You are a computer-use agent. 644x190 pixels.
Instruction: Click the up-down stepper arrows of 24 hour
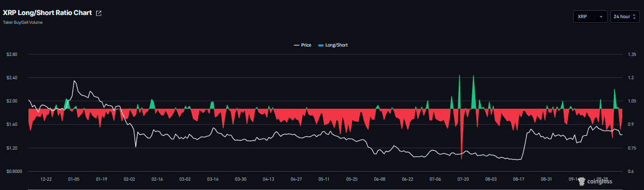[x=634, y=17]
